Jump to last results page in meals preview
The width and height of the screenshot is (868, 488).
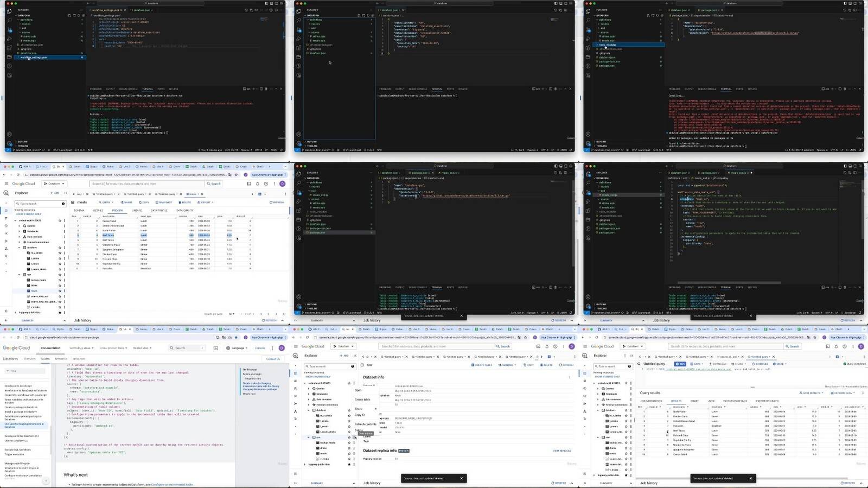coord(284,314)
